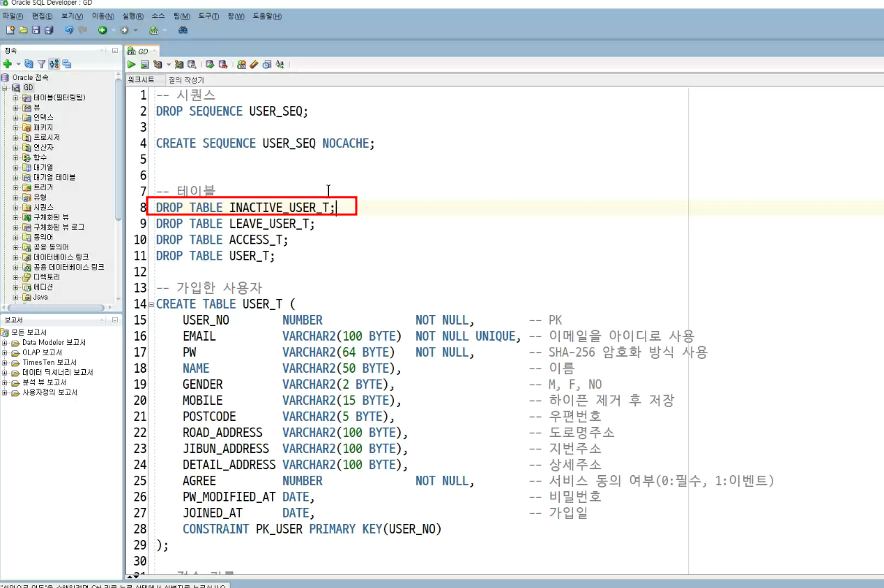The width and height of the screenshot is (884, 588).
Task: Collapse the GD connection node
Action: [x=6, y=88]
